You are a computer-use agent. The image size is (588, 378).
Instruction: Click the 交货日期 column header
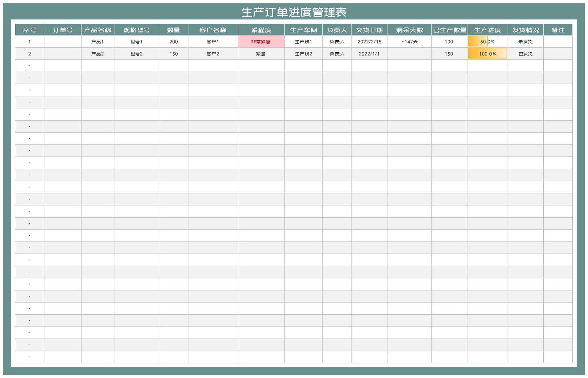369,30
